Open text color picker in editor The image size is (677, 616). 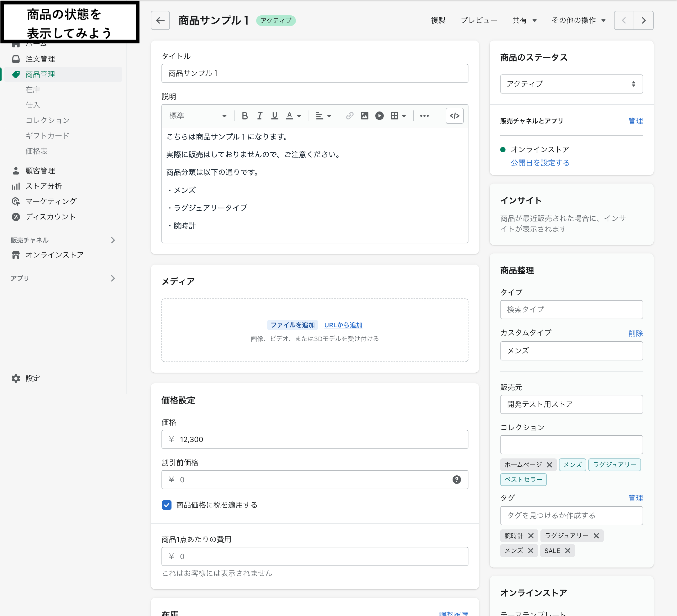tap(294, 116)
